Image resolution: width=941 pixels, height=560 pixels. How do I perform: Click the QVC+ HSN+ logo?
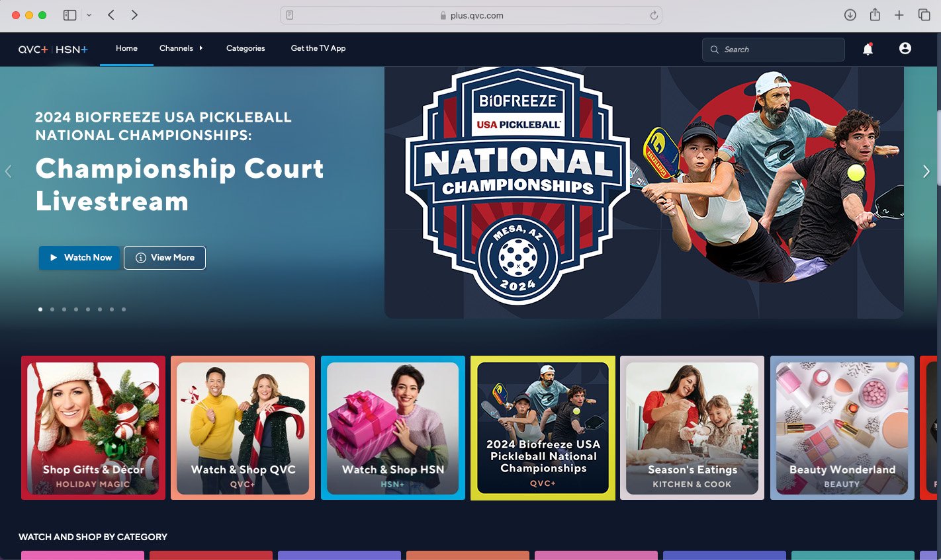pos(53,50)
